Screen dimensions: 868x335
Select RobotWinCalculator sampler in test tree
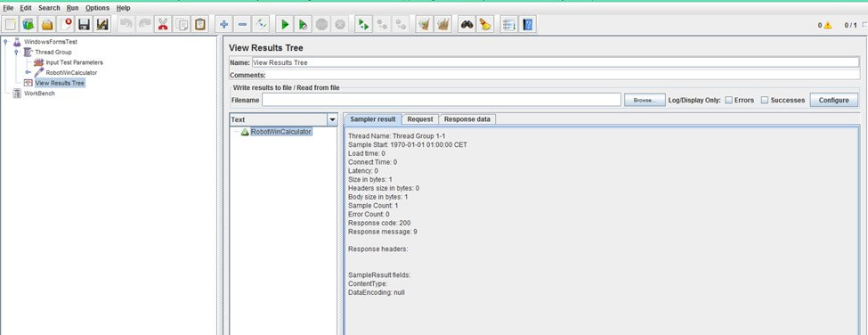click(71, 72)
